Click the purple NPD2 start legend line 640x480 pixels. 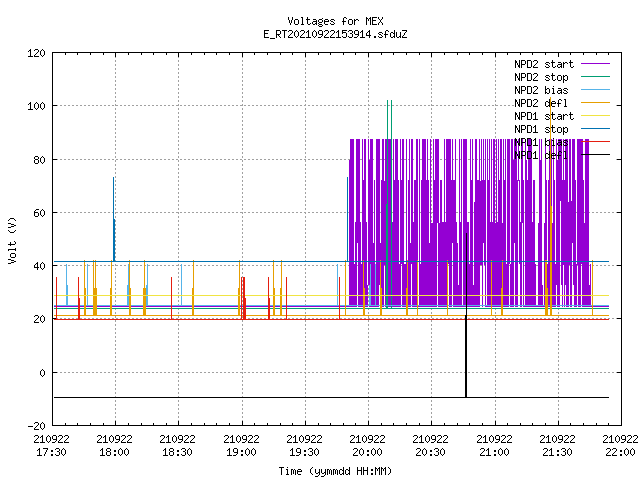(596, 64)
